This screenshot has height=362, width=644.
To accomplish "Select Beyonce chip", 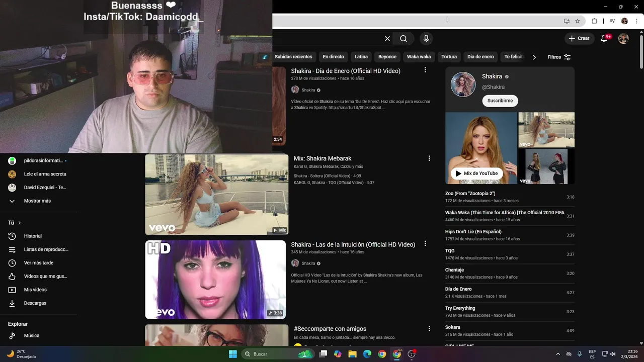I will pyautogui.click(x=387, y=57).
